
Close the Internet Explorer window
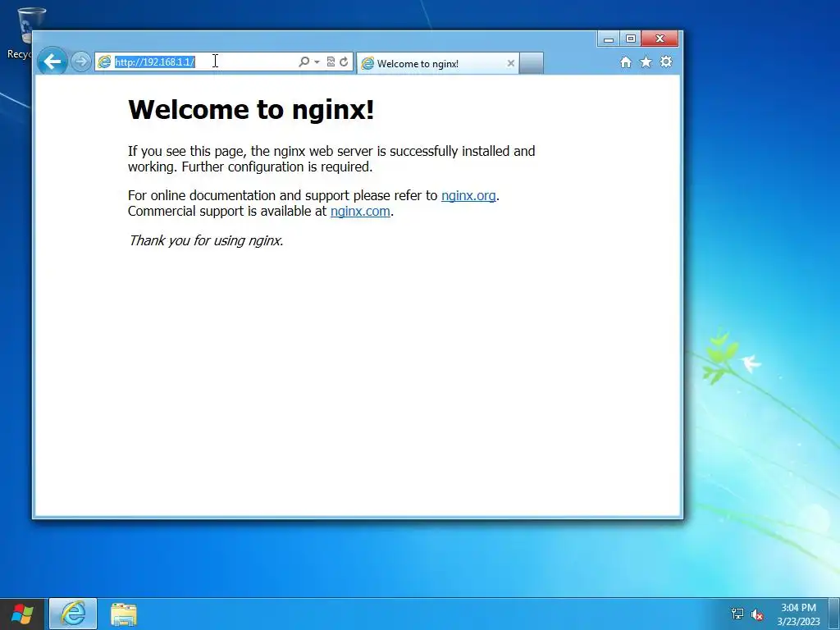tap(660, 39)
